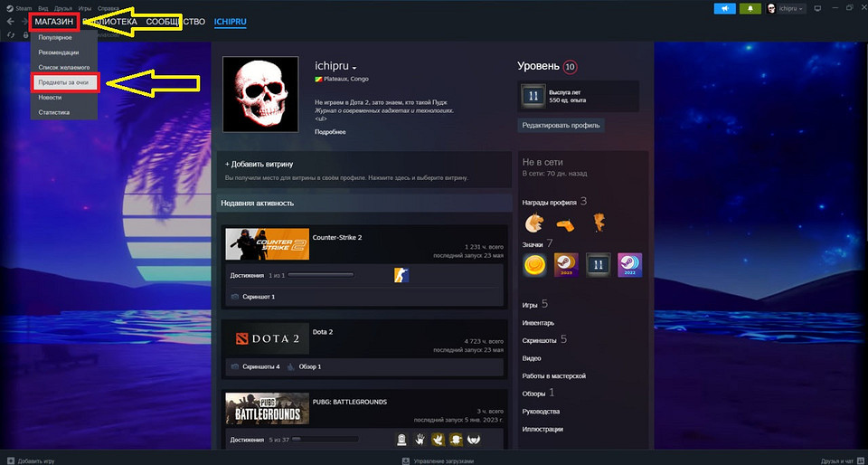
Task: Open the МАГАЗИН store menu
Action: [x=53, y=21]
